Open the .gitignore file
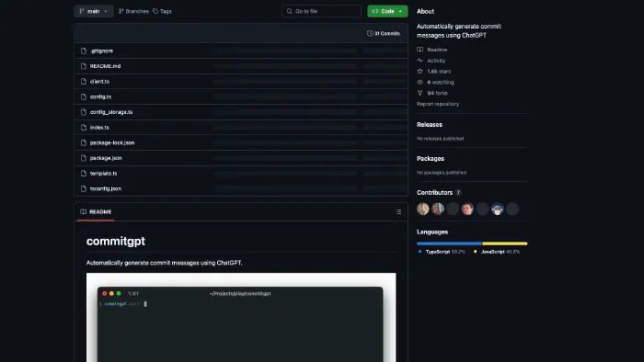 click(101, 51)
